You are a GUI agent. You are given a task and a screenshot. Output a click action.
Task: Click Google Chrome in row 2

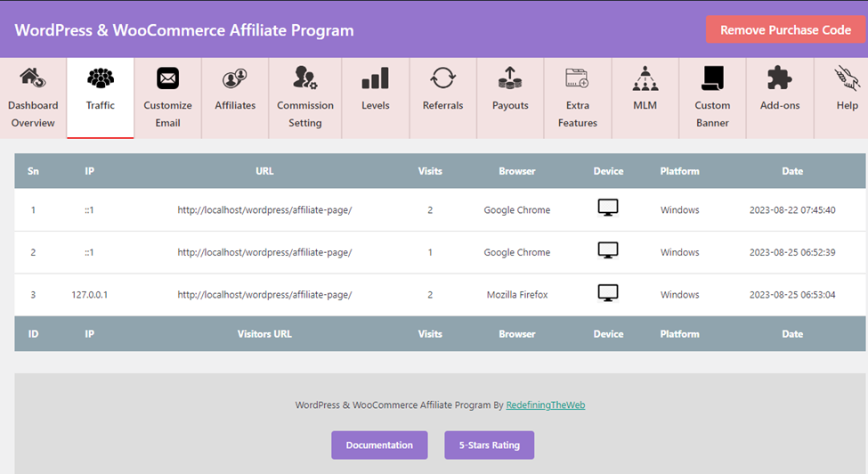tap(517, 252)
